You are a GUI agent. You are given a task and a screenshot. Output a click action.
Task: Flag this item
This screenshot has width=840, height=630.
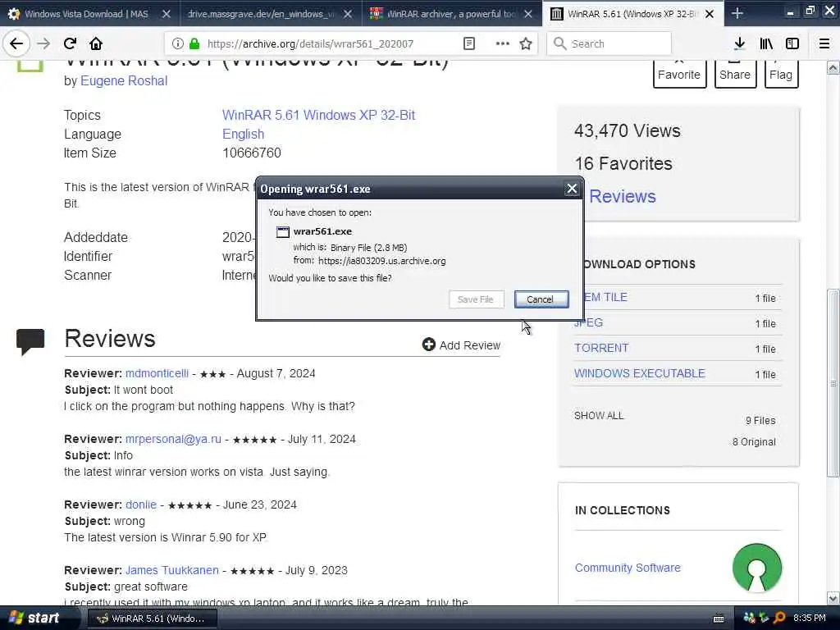tap(781, 73)
